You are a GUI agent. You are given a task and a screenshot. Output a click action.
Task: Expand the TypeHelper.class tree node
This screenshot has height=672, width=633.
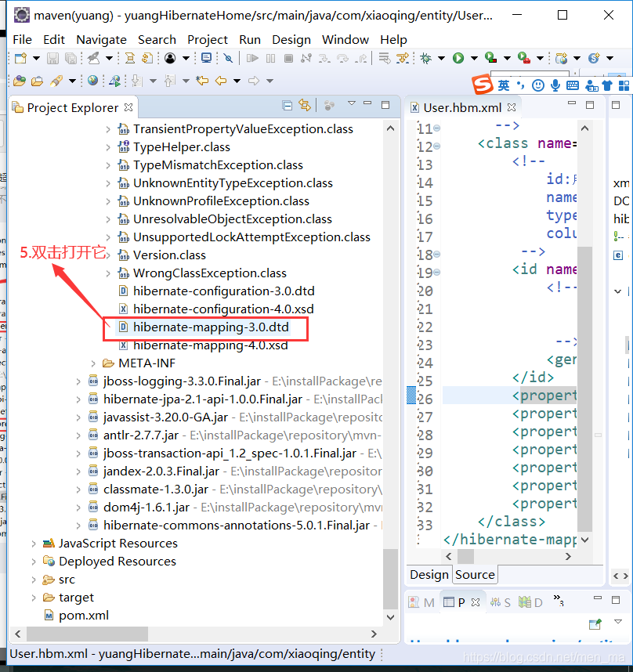click(108, 147)
